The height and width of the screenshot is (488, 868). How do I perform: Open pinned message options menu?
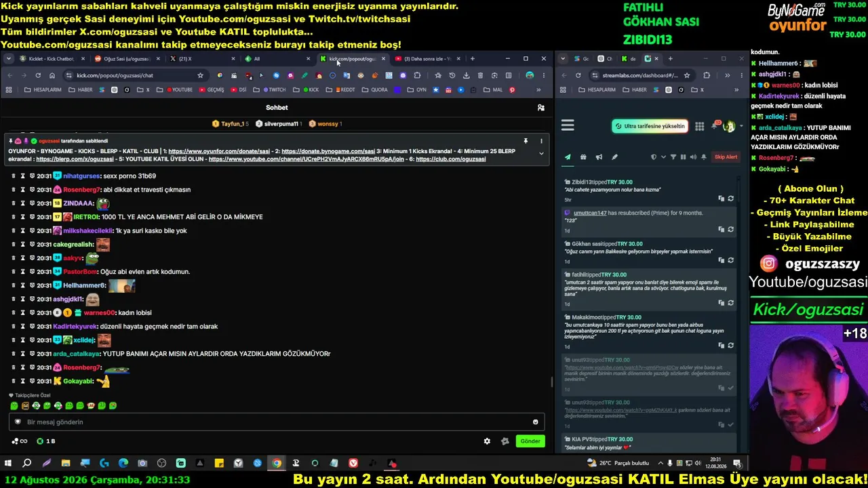[x=541, y=141]
